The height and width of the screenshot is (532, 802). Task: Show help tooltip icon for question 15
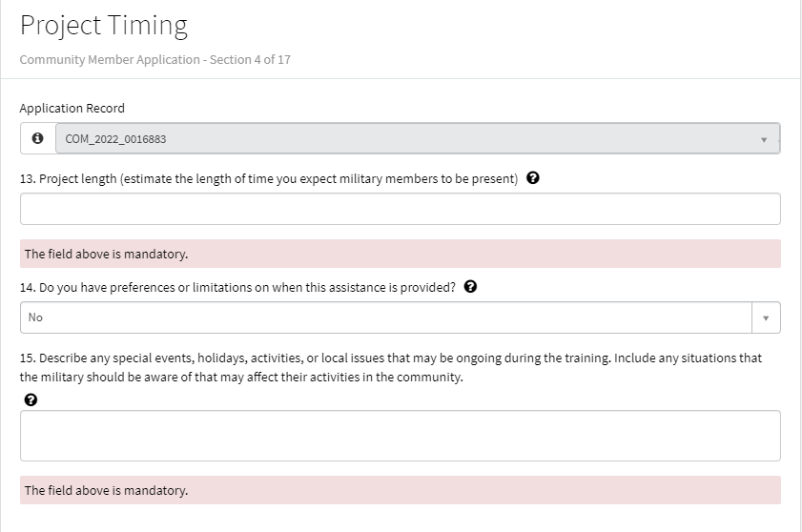tap(31, 400)
